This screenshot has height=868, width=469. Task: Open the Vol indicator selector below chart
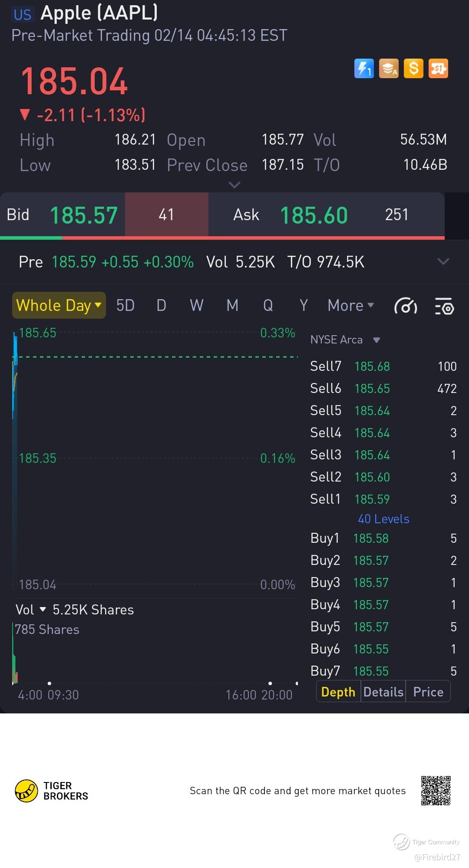tap(30, 610)
